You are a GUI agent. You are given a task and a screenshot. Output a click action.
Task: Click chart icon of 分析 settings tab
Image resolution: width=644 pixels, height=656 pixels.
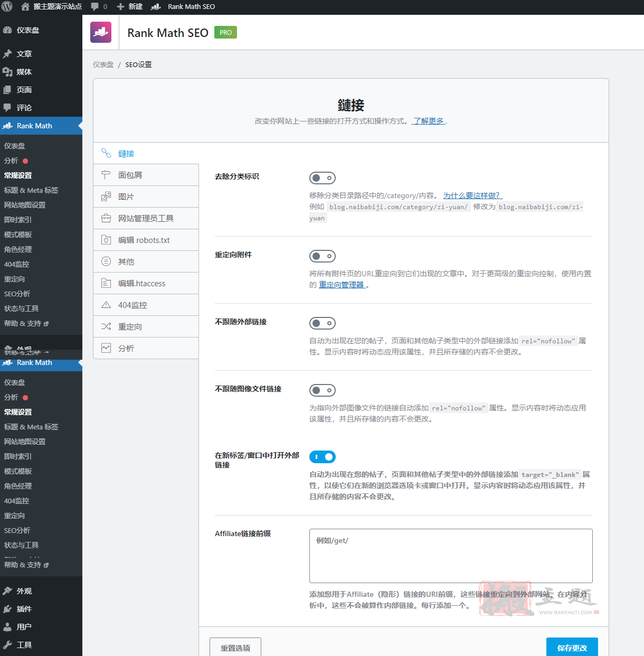(x=106, y=348)
